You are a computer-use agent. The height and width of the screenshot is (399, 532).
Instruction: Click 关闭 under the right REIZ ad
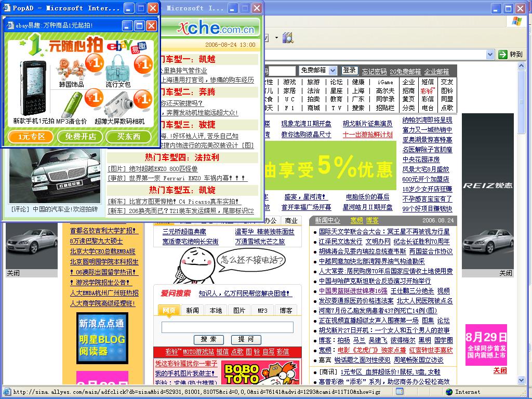(506, 273)
